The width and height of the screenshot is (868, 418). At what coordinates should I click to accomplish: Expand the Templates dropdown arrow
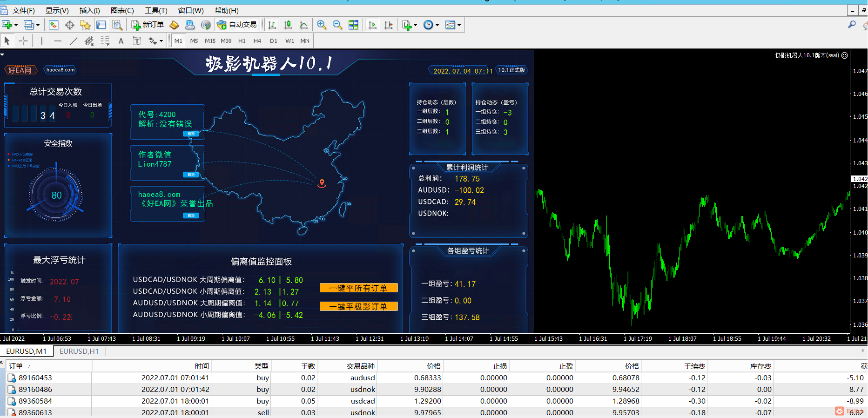(459, 25)
